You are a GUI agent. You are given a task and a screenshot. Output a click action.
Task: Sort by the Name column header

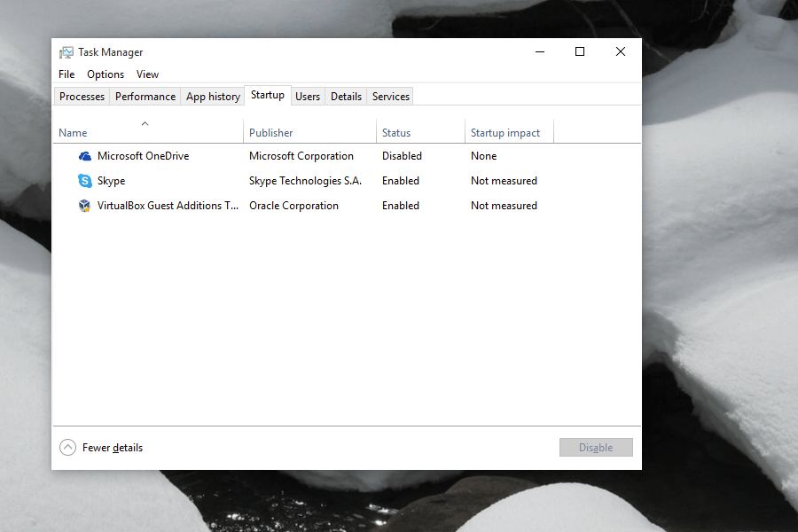[148, 132]
